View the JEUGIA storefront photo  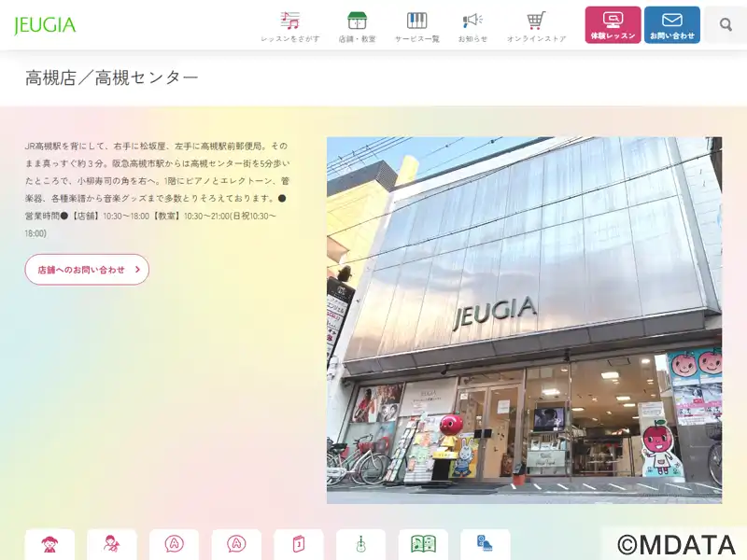tap(524, 320)
